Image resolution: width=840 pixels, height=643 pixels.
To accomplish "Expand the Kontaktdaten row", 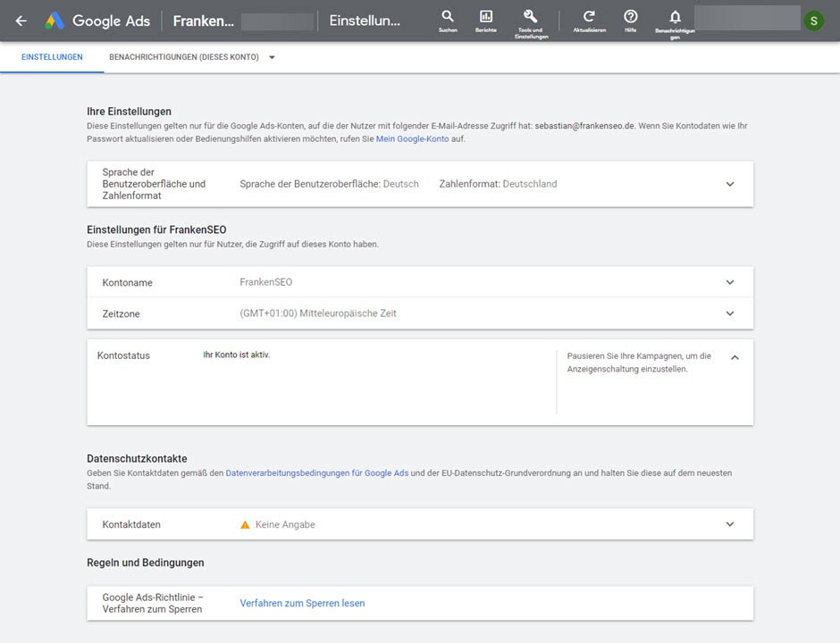I will [729, 524].
